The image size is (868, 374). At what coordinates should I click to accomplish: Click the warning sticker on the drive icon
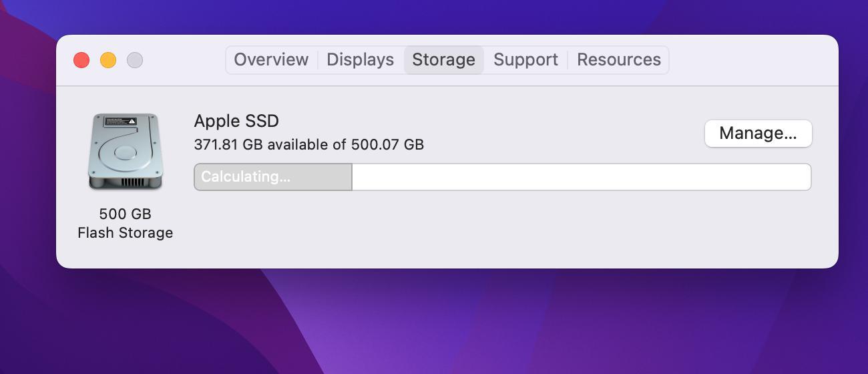point(120,122)
